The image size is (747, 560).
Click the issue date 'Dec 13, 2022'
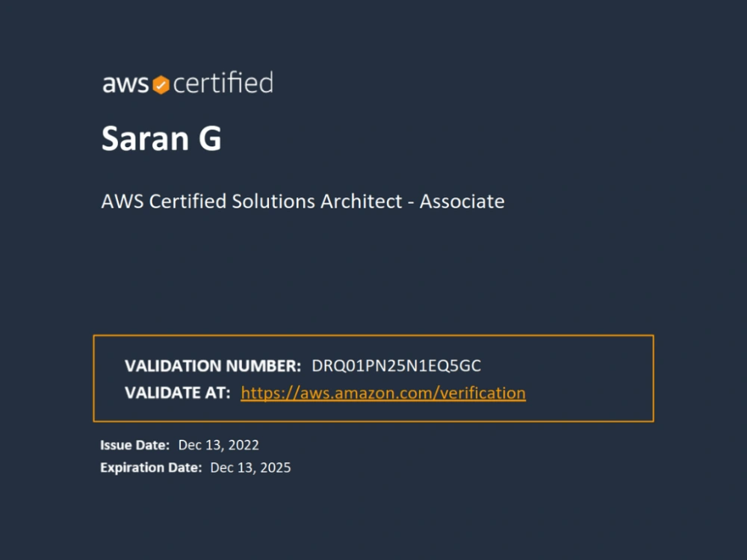[x=218, y=444]
